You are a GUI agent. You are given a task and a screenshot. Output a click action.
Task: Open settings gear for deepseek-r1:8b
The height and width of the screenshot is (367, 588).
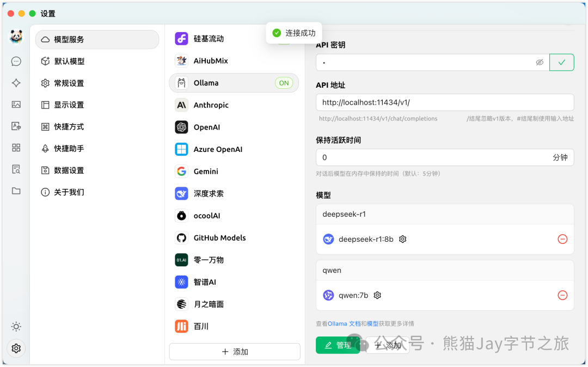coord(403,239)
